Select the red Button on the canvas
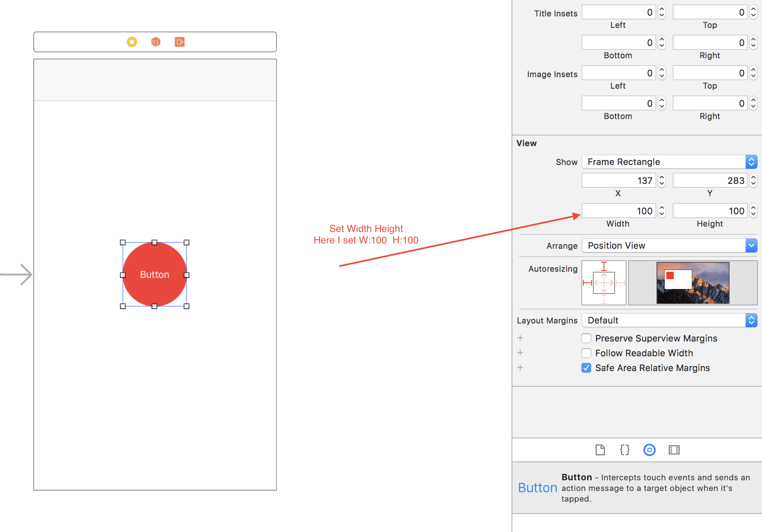Screen dimensions: 762x532 (154, 274)
